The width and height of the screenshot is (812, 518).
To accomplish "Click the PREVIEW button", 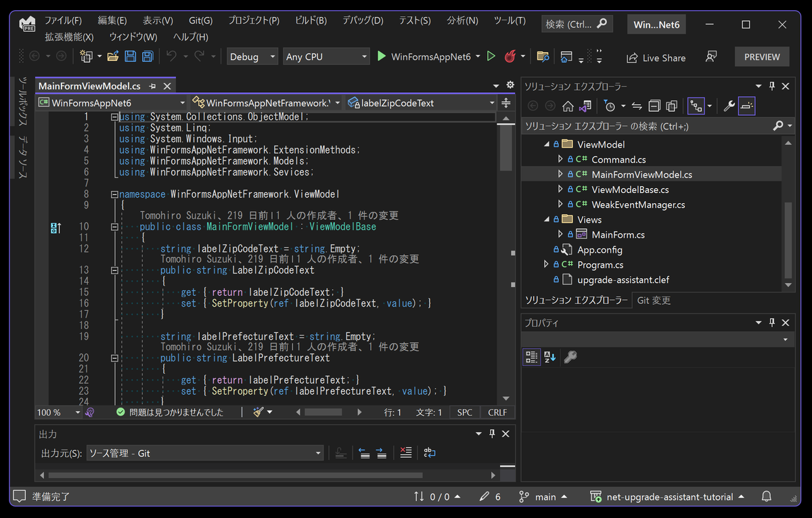I will pos(762,57).
